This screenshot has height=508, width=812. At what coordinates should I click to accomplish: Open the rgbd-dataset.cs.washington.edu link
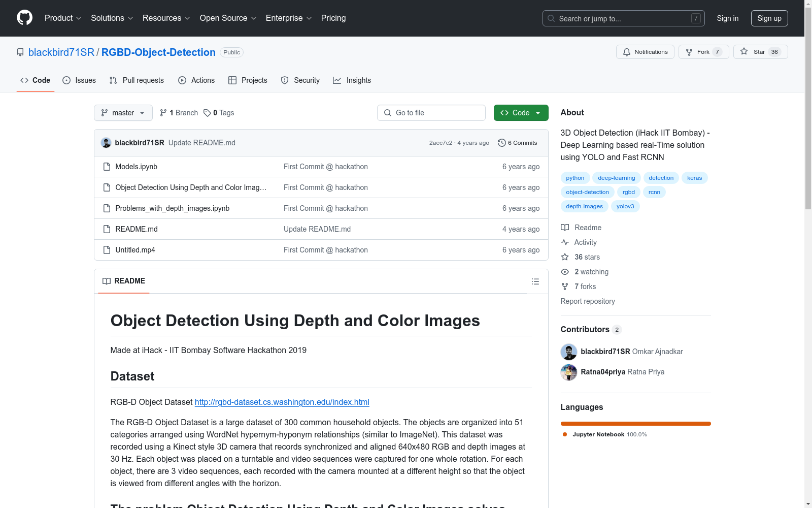click(x=282, y=402)
